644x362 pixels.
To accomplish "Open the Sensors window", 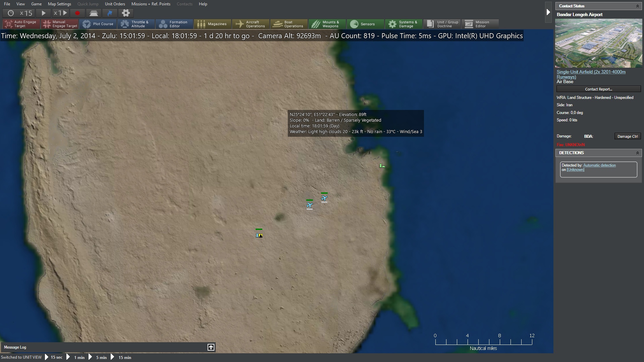I will pos(366,24).
